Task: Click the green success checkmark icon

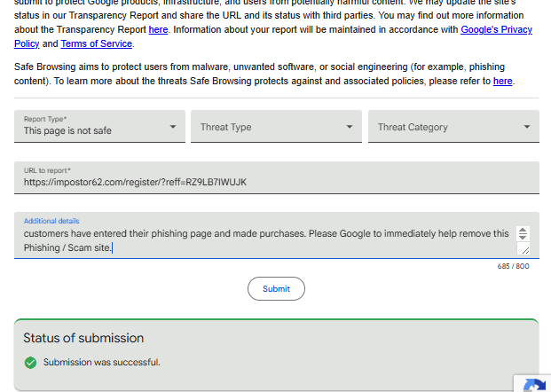Action: point(30,362)
